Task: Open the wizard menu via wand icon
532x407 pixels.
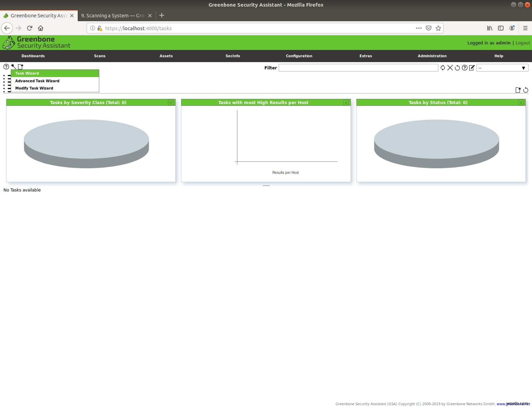Action: [x=13, y=66]
